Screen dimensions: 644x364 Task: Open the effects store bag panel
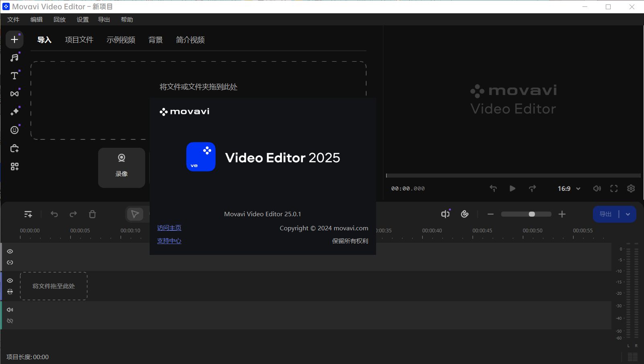pos(14,149)
